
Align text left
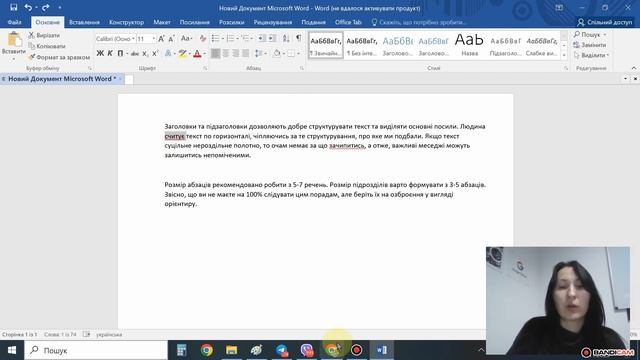click(216, 53)
